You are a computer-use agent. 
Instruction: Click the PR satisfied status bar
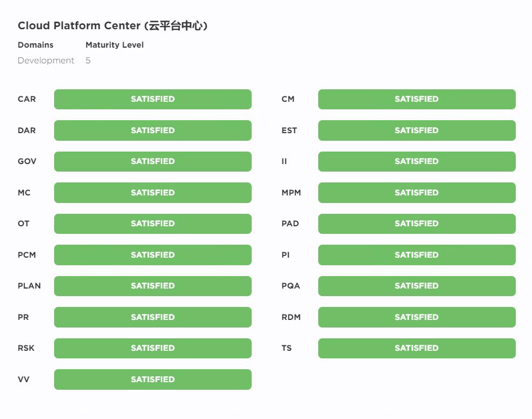coord(153,317)
